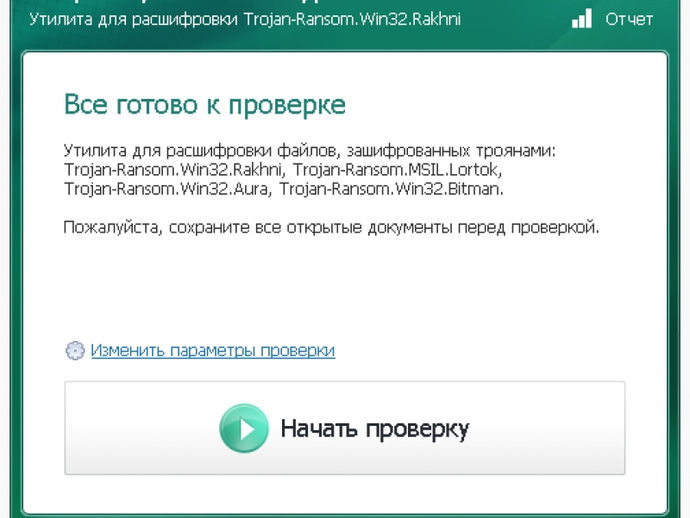Click the heading Все готово к проверке
Image resolution: width=690 pixels, height=518 pixels.
[205, 105]
